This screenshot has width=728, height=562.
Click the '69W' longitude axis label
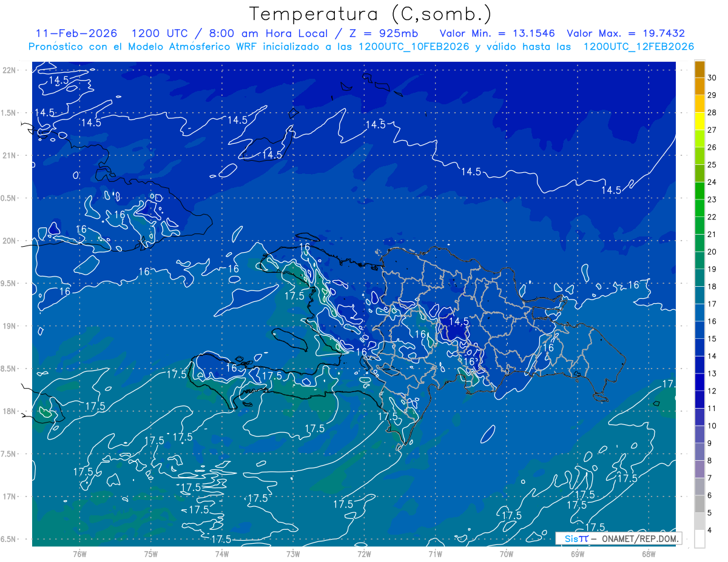578,554
